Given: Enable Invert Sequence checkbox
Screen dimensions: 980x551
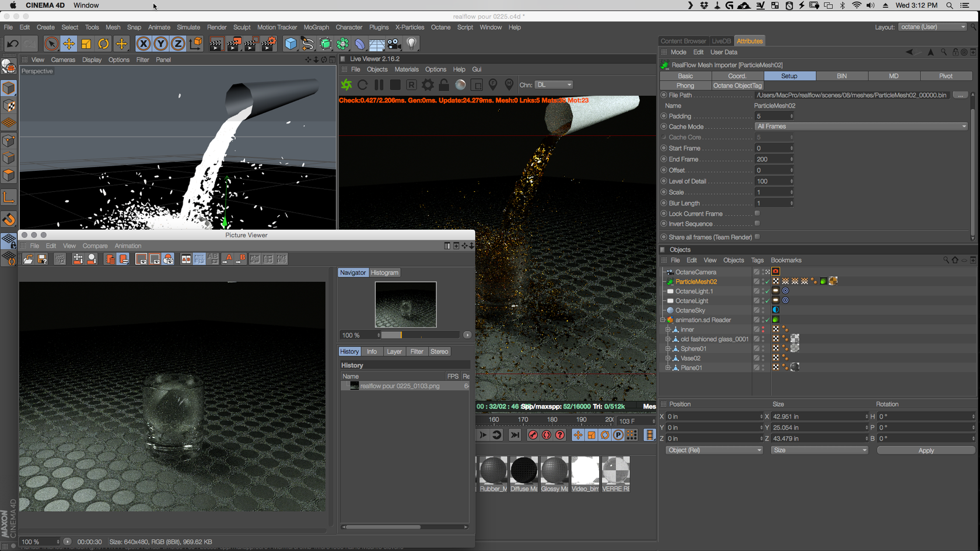Looking at the screenshot, I should 757,224.
